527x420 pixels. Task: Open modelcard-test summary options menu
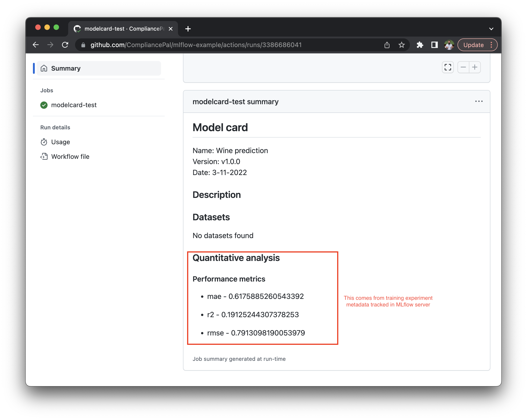tap(479, 101)
